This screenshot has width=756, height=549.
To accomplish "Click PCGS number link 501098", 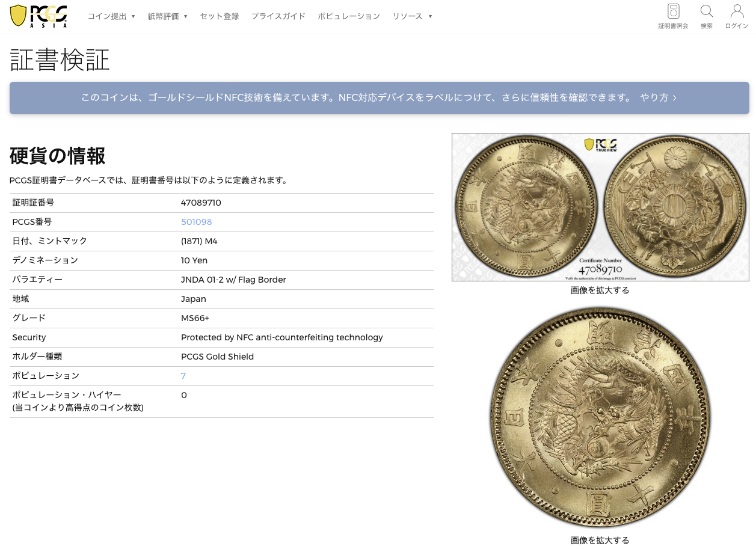I will (196, 222).
